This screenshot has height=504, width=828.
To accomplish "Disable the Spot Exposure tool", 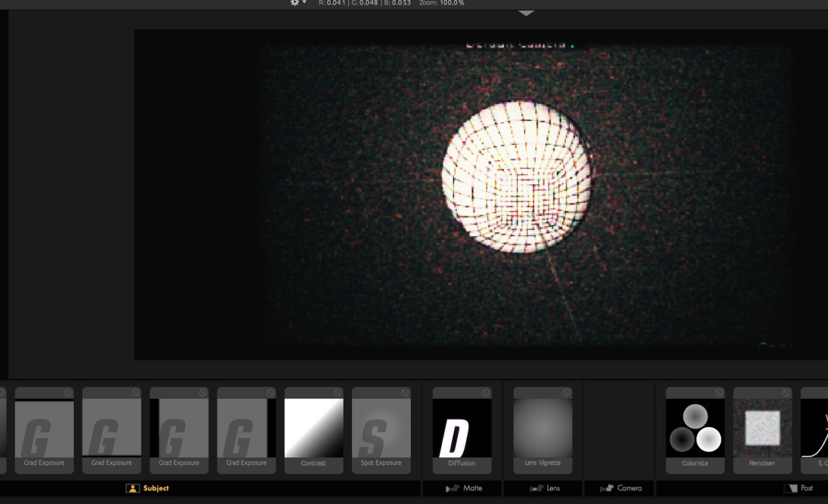I will click(405, 393).
